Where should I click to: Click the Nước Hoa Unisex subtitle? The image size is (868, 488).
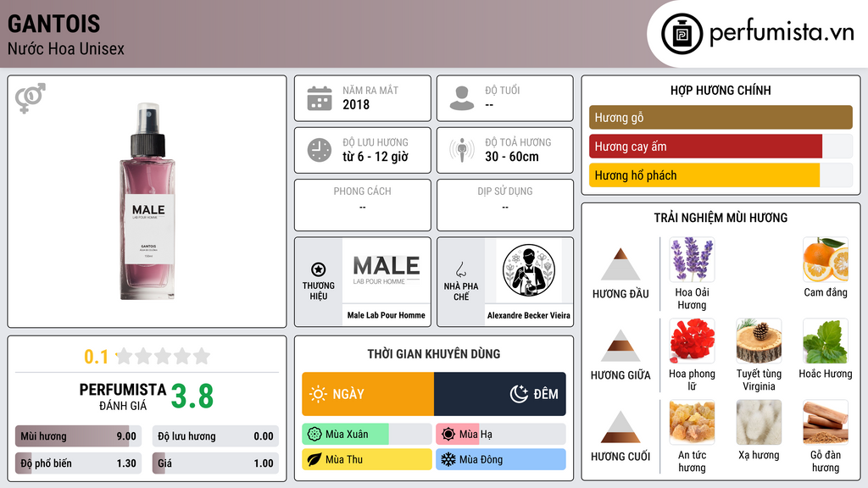[66, 48]
